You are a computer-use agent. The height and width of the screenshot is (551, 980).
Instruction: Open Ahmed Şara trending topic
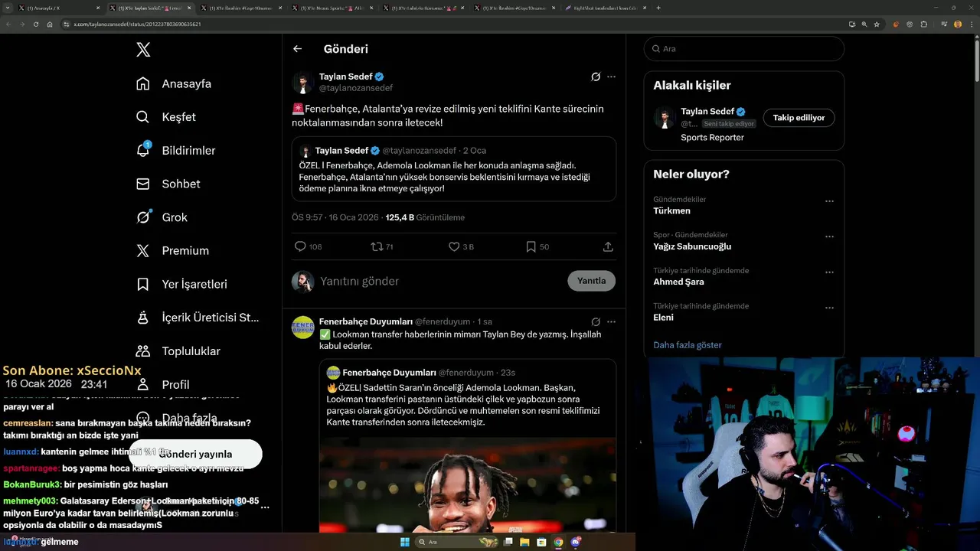(x=678, y=282)
